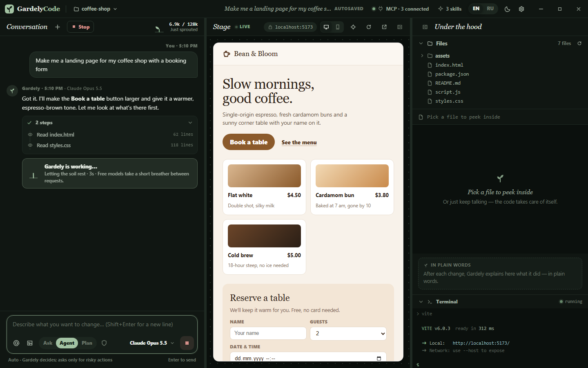The image size is (588, 368).
Task: Click the Book a table button
Action: coord(249,142)
